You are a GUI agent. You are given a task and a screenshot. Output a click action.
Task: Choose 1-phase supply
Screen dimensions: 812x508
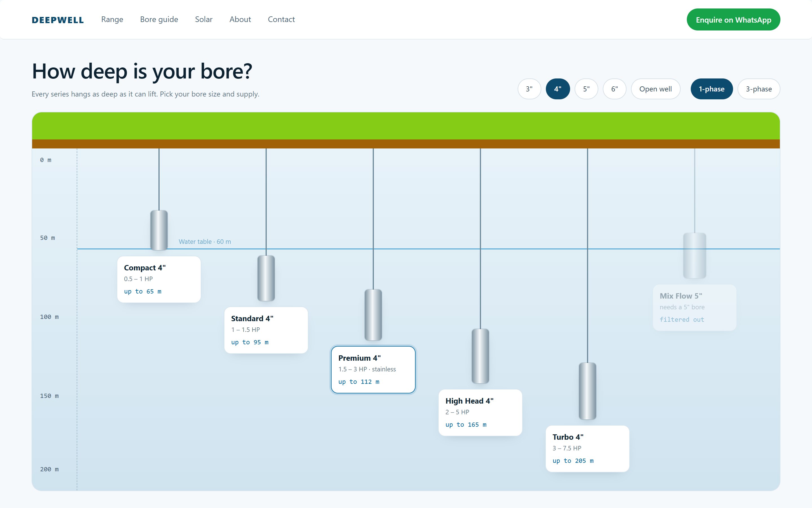[711, 89]
